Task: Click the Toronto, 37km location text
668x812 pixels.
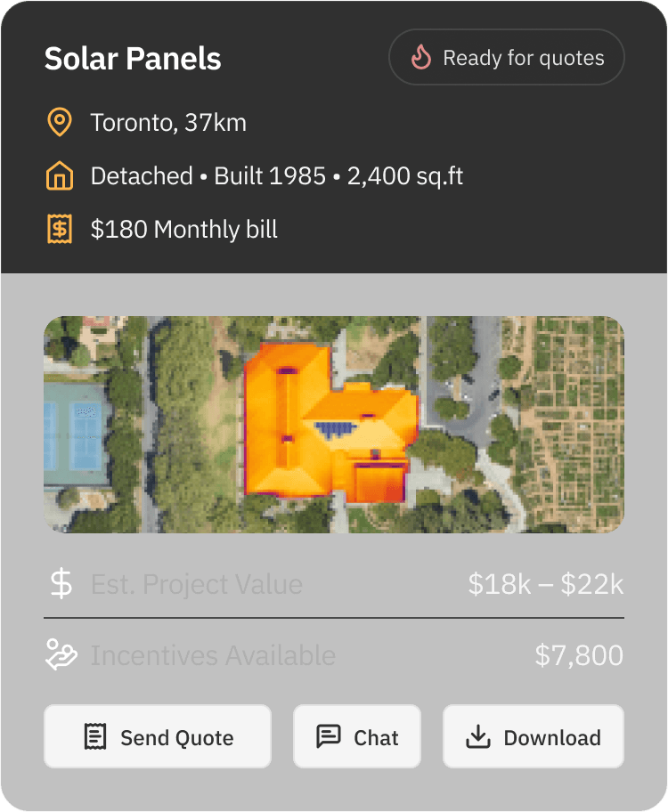Action: click(168, 123)
